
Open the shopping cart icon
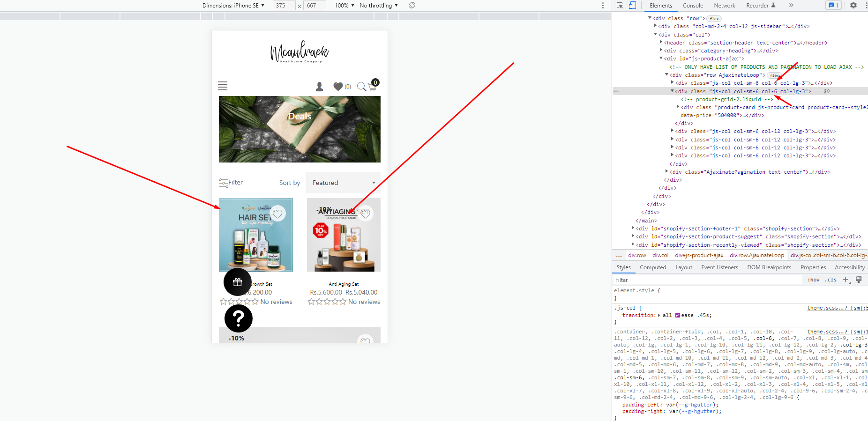coord(373,86)
